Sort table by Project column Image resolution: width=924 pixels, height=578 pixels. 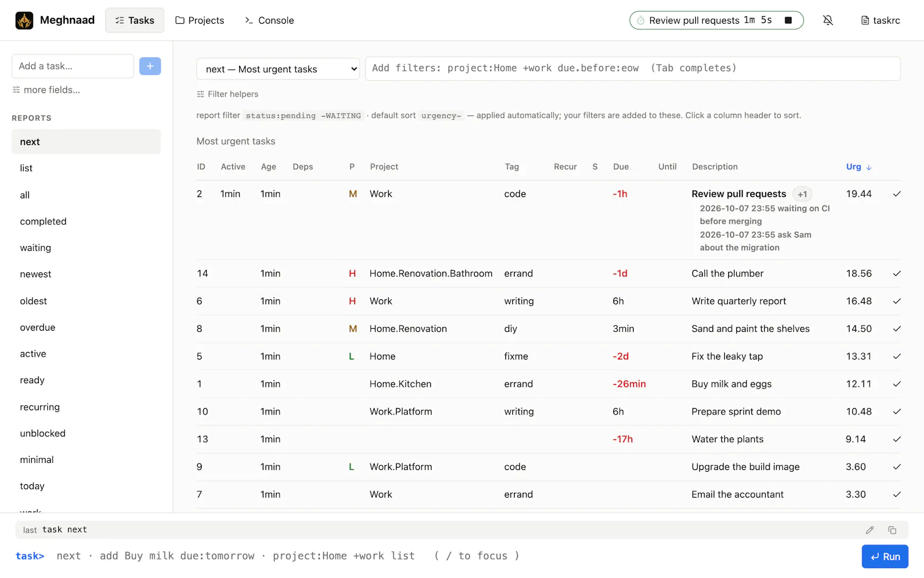(x=384, y=166)
